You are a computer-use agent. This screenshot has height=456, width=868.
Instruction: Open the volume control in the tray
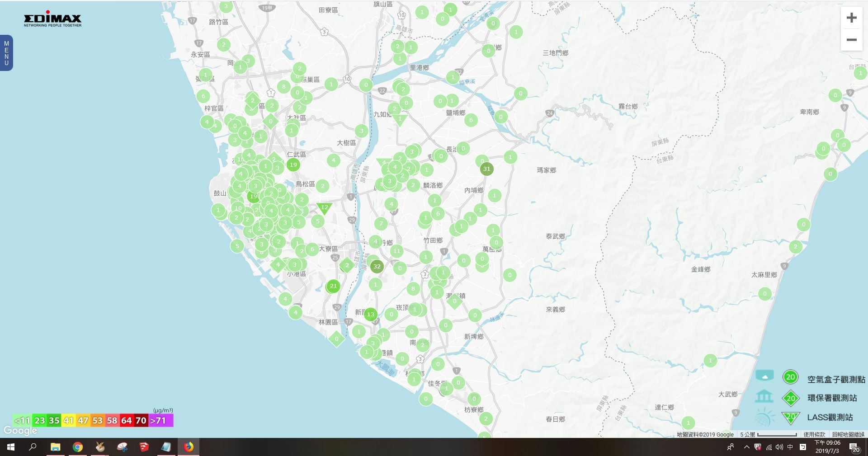click(779, 447)
